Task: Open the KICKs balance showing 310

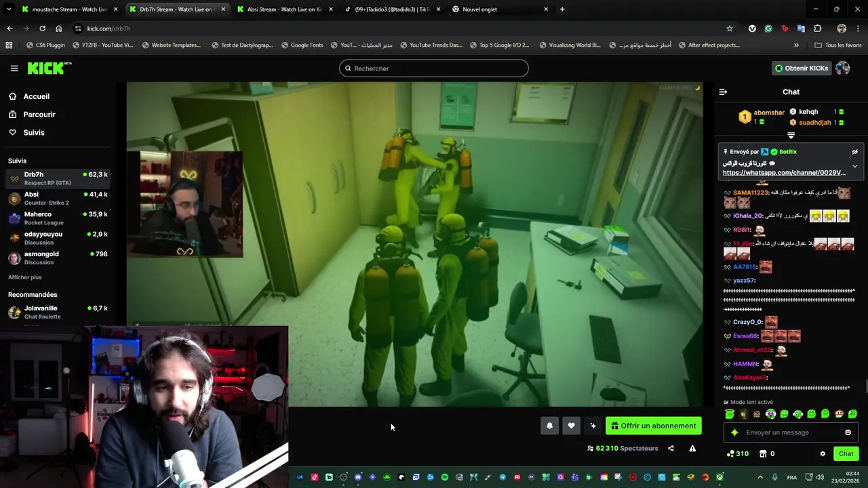Action: tap(737, 453)
